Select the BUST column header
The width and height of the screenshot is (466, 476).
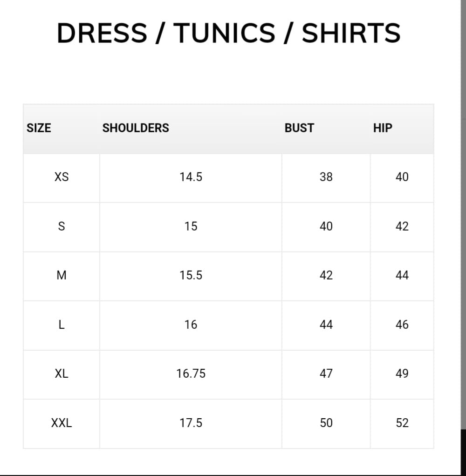tap(299, 128)
